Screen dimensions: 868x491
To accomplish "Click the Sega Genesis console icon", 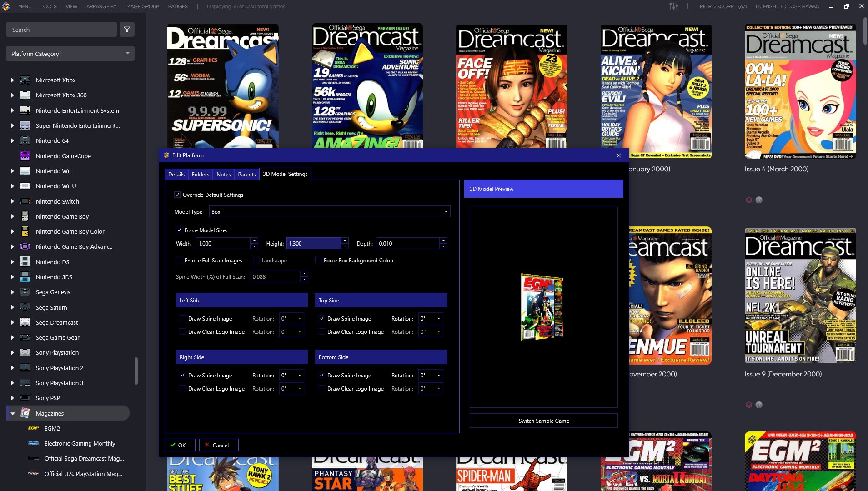I will click(x=25, y=292).
